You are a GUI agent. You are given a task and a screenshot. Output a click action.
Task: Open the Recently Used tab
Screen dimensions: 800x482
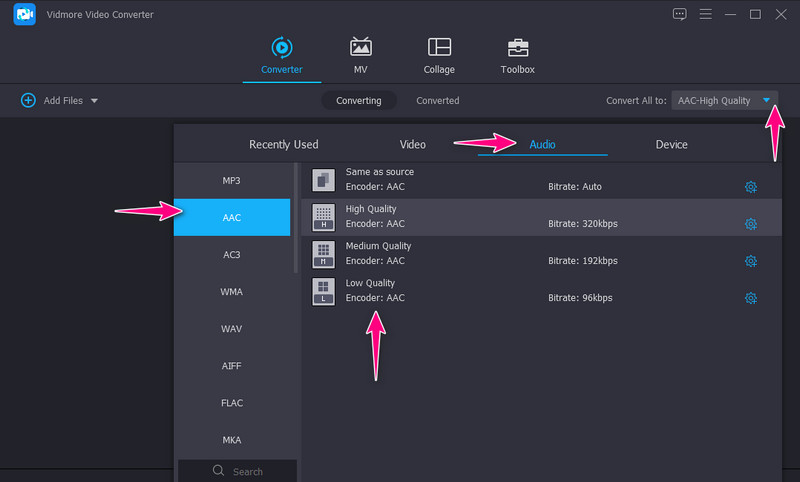[x=284, y=145]
